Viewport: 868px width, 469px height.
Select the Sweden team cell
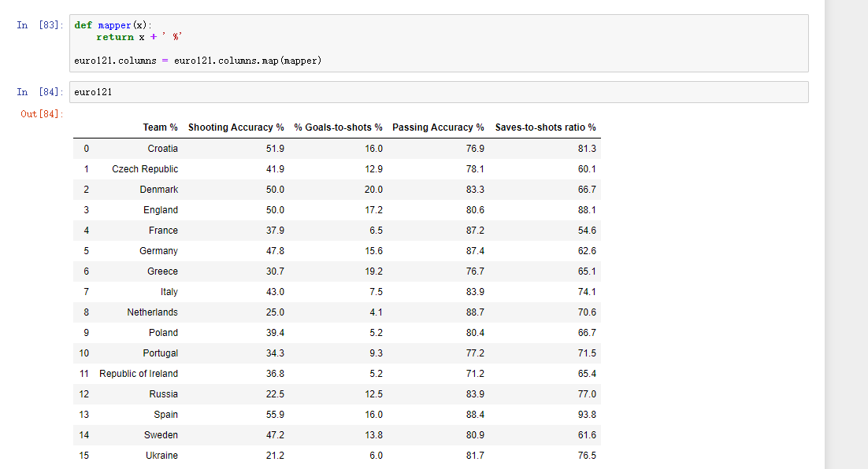tap(161, 435)
